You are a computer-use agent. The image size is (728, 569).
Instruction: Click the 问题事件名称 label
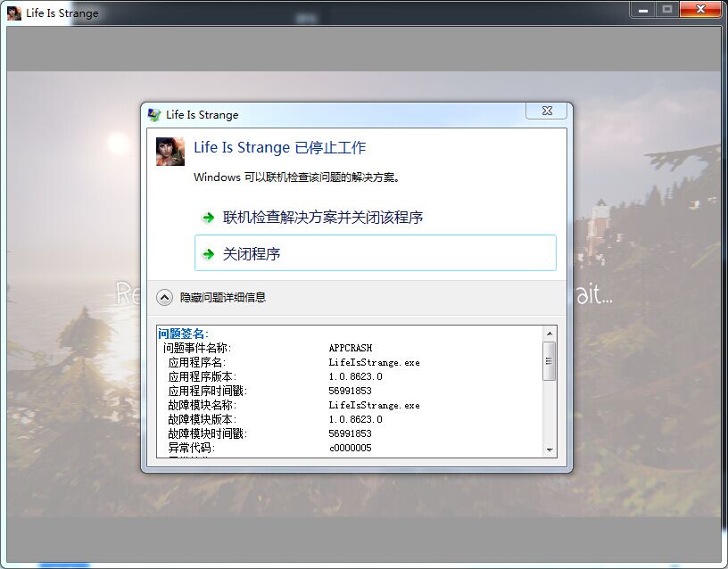click(x=197, y=348)
